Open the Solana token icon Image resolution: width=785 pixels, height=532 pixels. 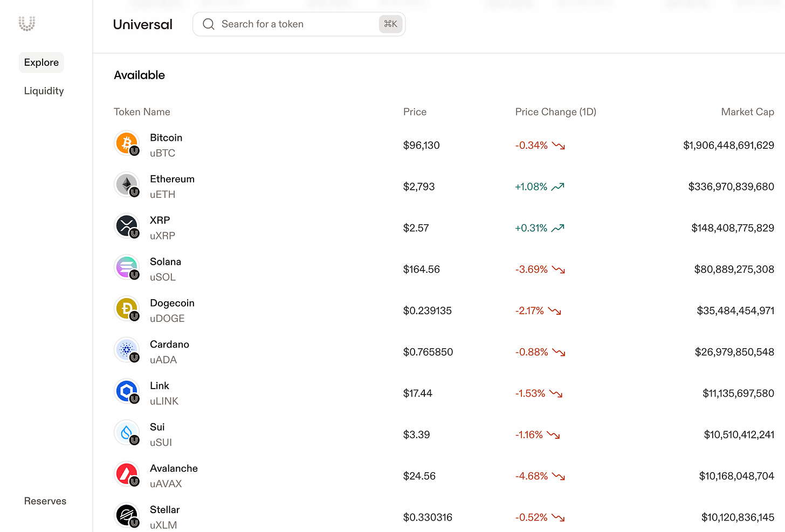127,268
